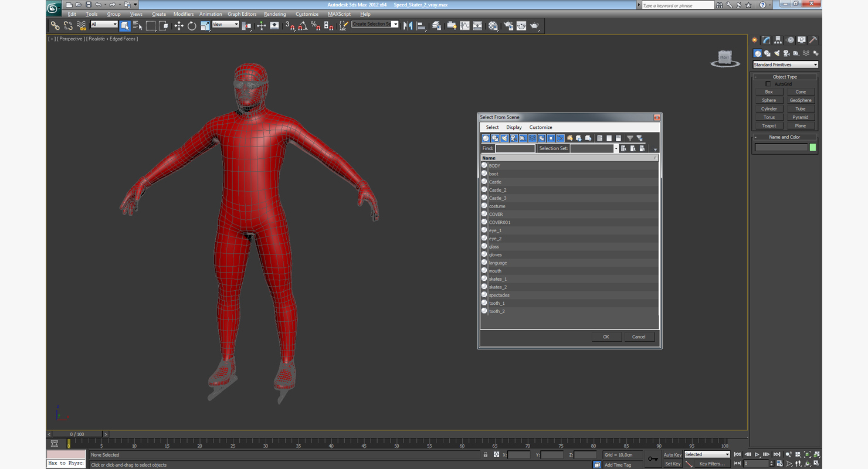Click the OK button
This screenshot has width=868, height=469.
click(606, 337)
